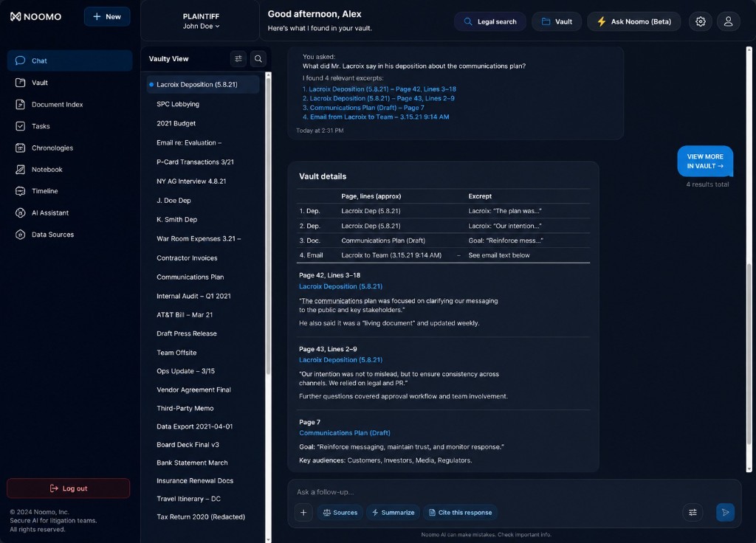Viewport: 756px width, 543px height.
Task: Click table row 3. Doc. Communications Plan (Draft)
Action: [443, 241]
